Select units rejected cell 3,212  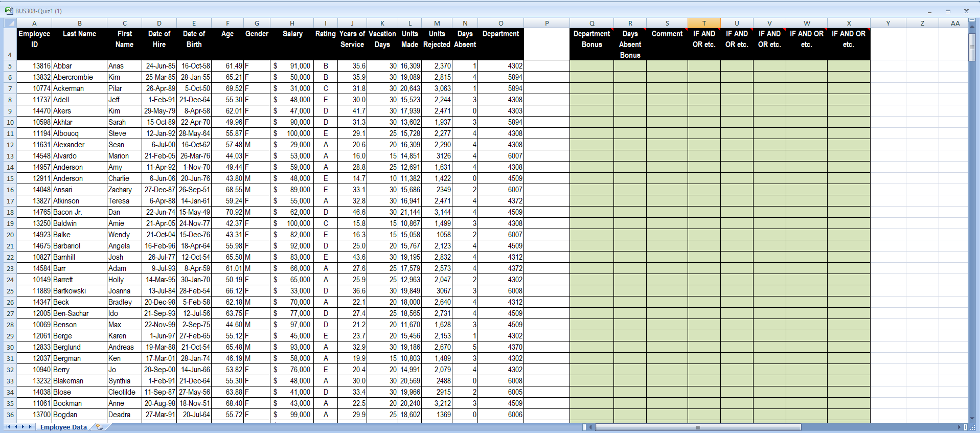[437, 403]
